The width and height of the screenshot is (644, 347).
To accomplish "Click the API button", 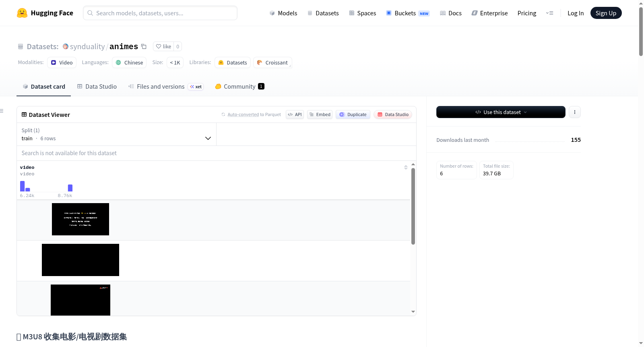I will click(x=295, y=114).
